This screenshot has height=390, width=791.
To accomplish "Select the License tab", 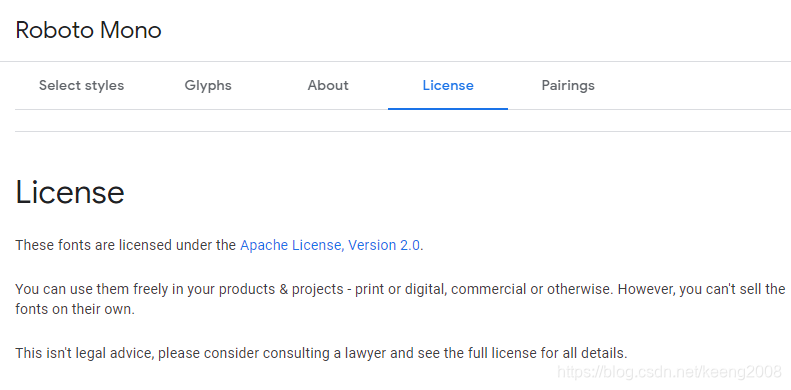I will (448, 85).
